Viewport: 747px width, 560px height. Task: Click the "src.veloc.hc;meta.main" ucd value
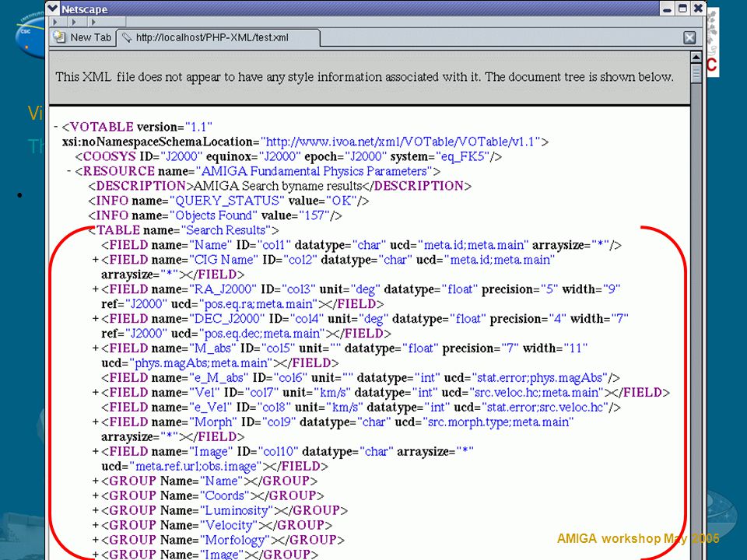tap(536, 393)
